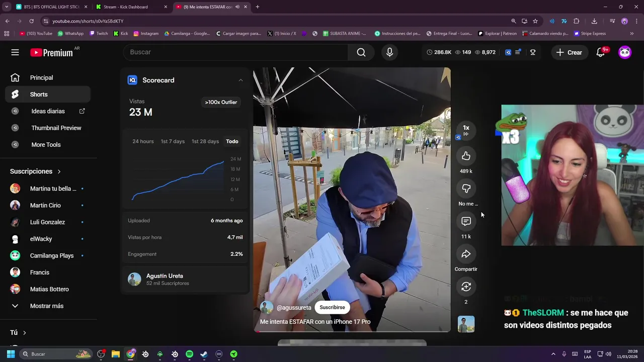The height and width of the screenshot is (362, 644).
Task: Open Ideas diarias in sidebar
Action: (48, 111)
